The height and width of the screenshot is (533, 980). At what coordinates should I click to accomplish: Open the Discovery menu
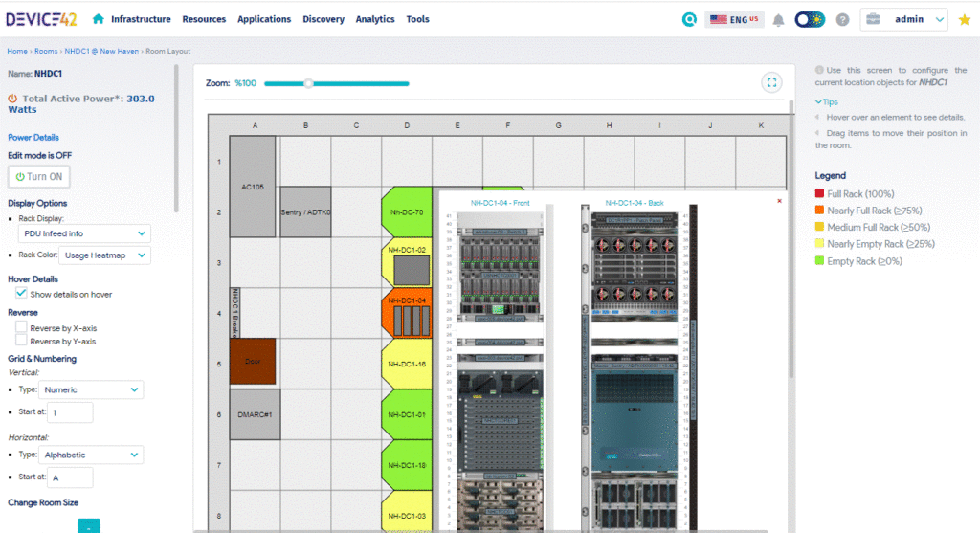tap(323, 19)
